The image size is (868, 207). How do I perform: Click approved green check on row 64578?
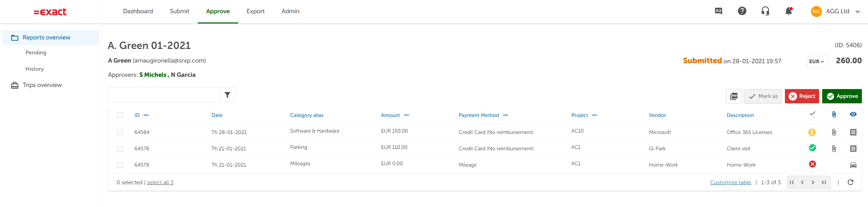812,148
